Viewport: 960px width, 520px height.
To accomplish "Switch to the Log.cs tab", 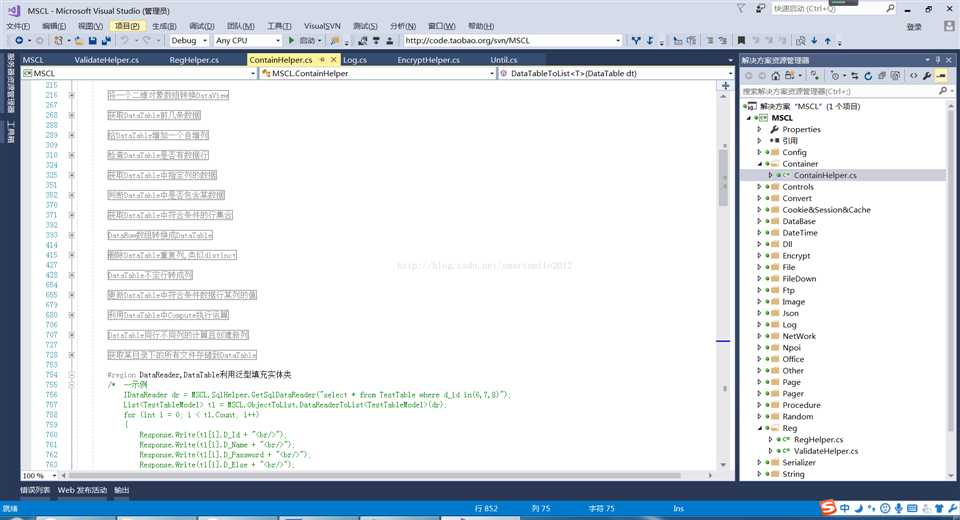I will 355,59.
